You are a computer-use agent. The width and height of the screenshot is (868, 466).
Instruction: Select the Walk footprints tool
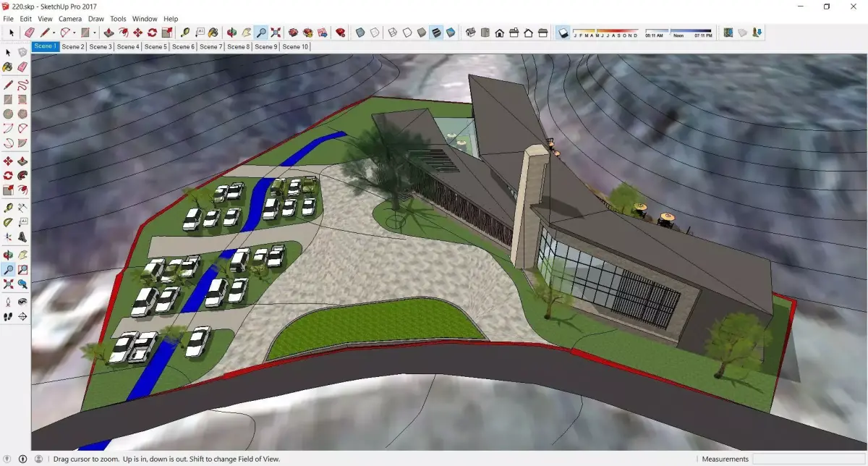[x=8, y=316]
